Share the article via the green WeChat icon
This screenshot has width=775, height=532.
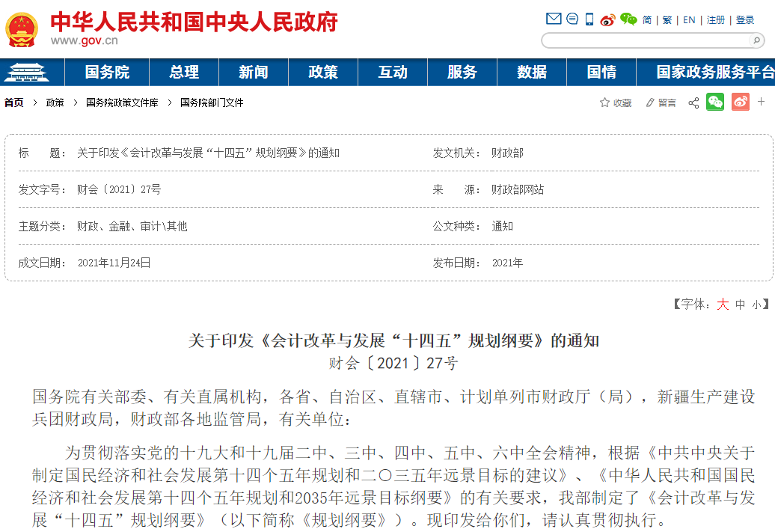[715, 103]
